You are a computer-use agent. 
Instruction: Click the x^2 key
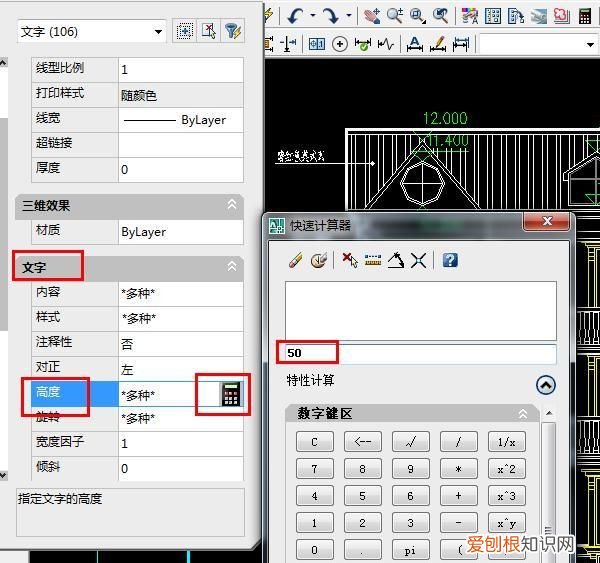[x=506, y=469]
